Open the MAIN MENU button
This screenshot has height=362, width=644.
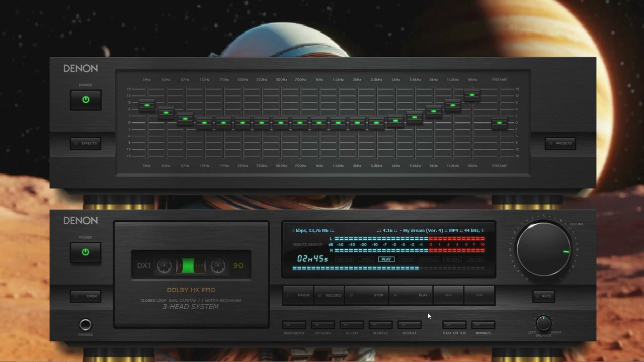click(x=294, y=325)
